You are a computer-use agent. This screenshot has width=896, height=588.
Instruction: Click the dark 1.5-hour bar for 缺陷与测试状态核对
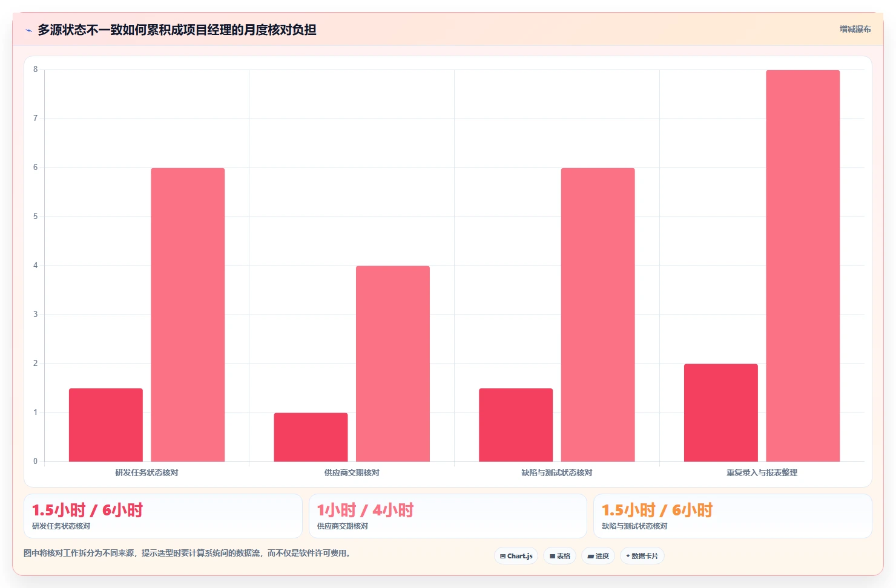click(516, 425)
